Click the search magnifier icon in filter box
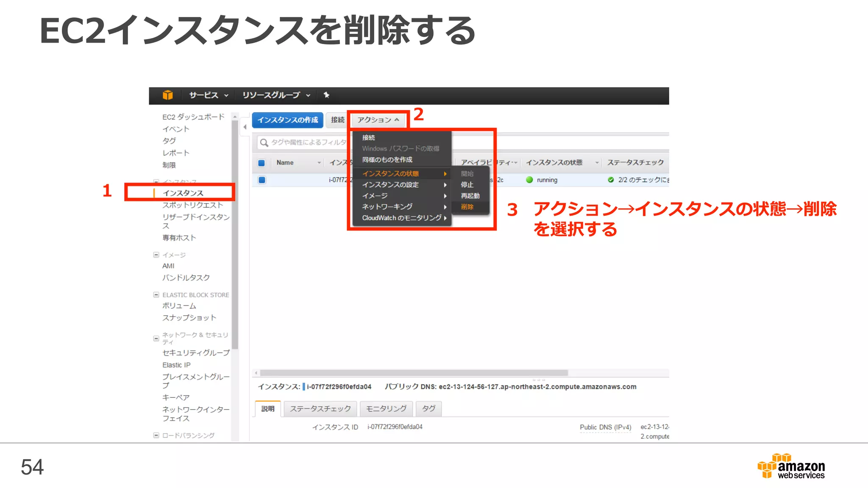This screenshot has width=868, height=488. (x=264, y=142)
